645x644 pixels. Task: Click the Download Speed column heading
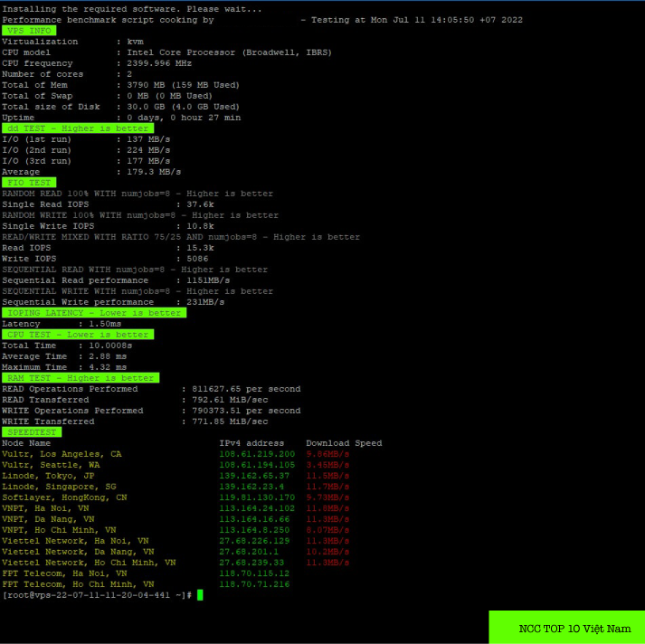click(344, 443)
